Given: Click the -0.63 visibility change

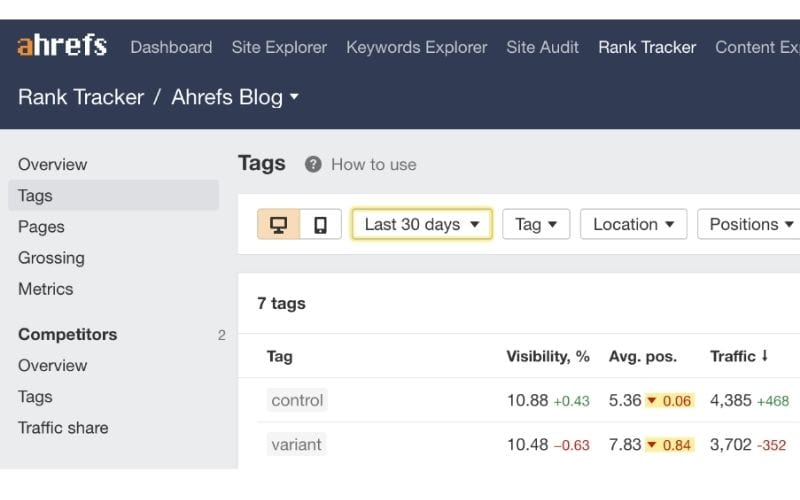Looking at the screenshot, I should coord(571,445).
